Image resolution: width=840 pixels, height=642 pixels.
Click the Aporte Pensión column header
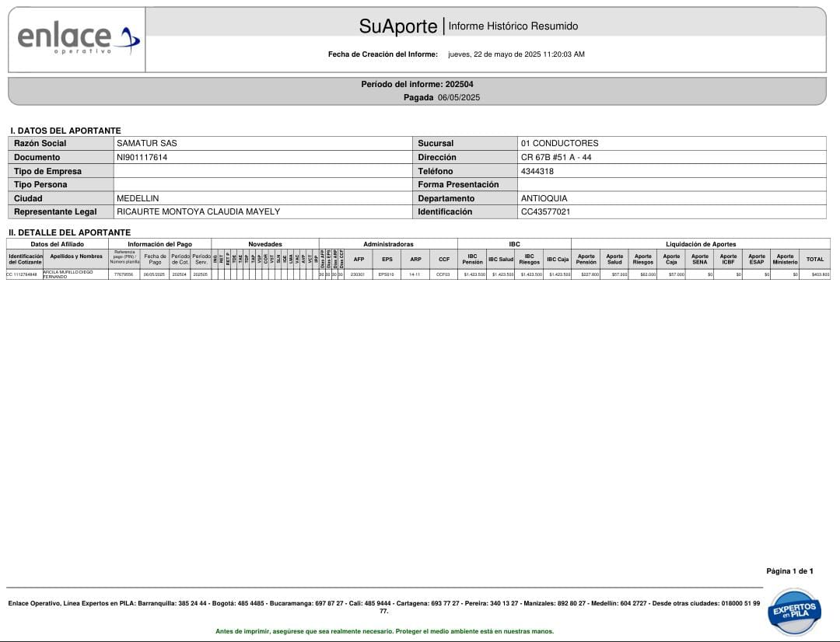coord(586,260)
